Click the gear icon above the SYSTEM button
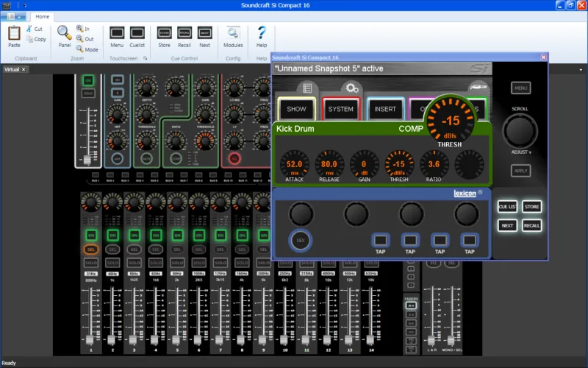This screenshot has width=588, height=368. (x=352, y=88)
